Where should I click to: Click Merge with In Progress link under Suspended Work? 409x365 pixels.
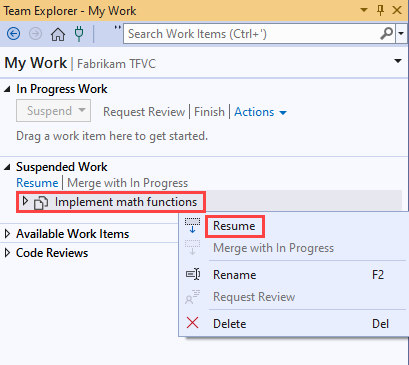(128, 183)
